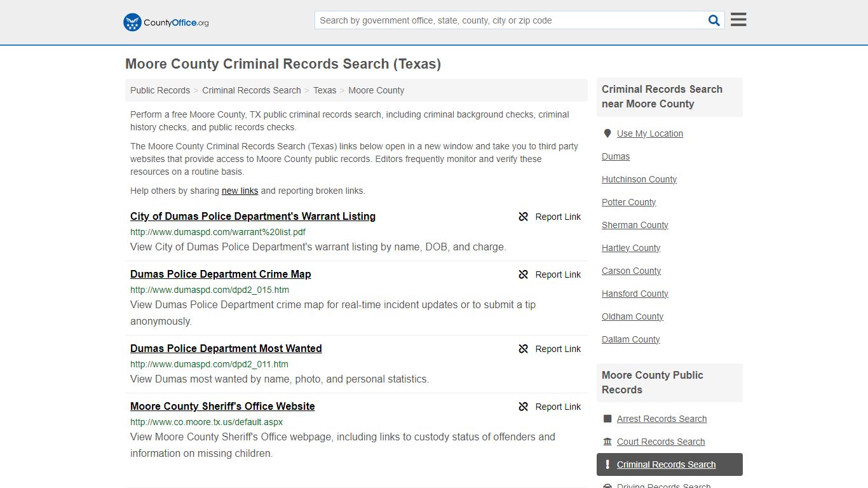
Task: Open Sherman County link
Action: pos(635,225)
